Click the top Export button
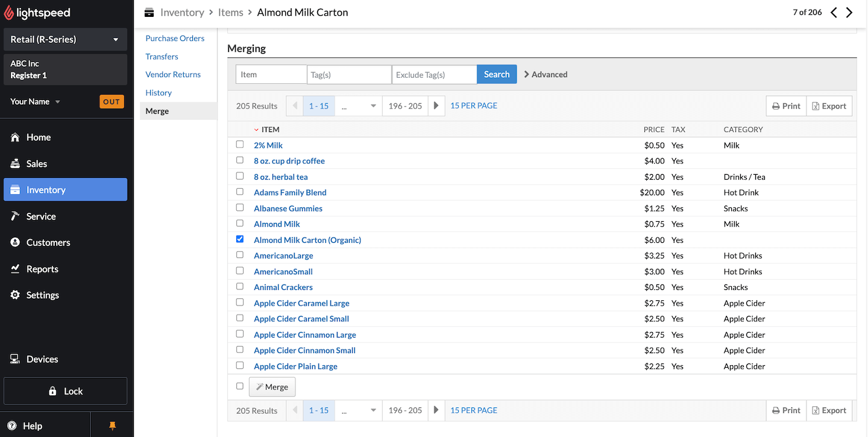The image size is (868, 437). [829, 106]
